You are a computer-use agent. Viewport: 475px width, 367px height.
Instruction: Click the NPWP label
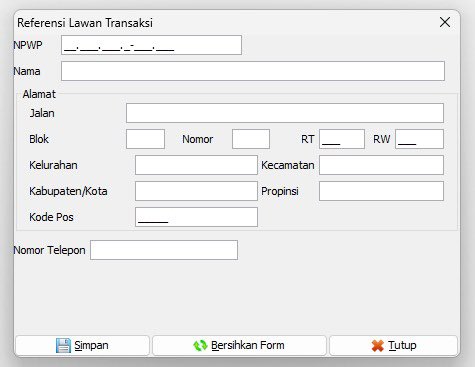tap(28, 45)
